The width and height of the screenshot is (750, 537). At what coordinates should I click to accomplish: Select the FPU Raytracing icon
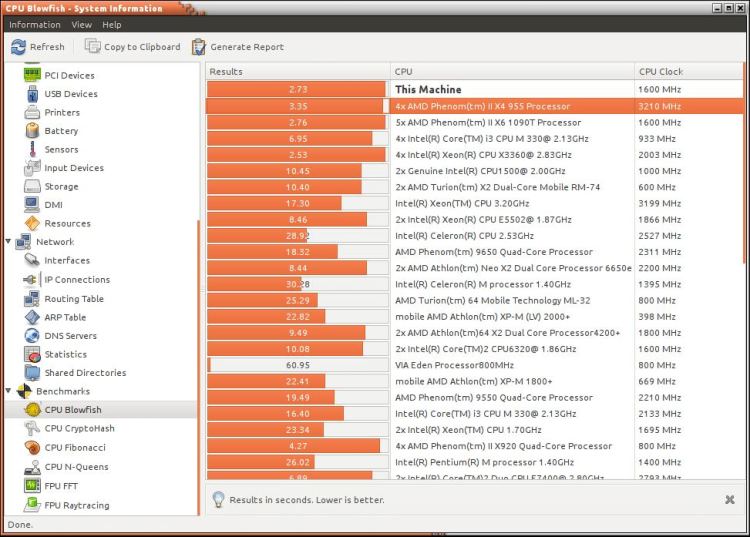pos(32,504)
